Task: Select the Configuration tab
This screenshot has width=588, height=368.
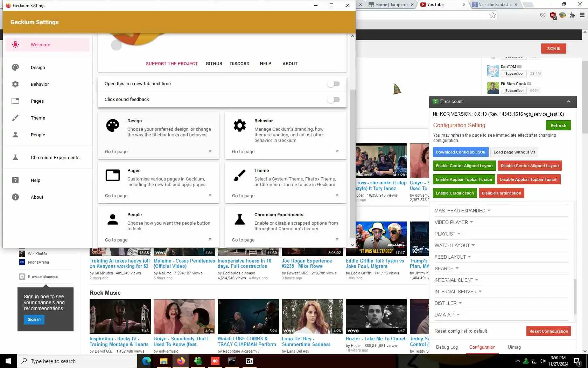Action: pyautogui.click(x=482, y=347)
